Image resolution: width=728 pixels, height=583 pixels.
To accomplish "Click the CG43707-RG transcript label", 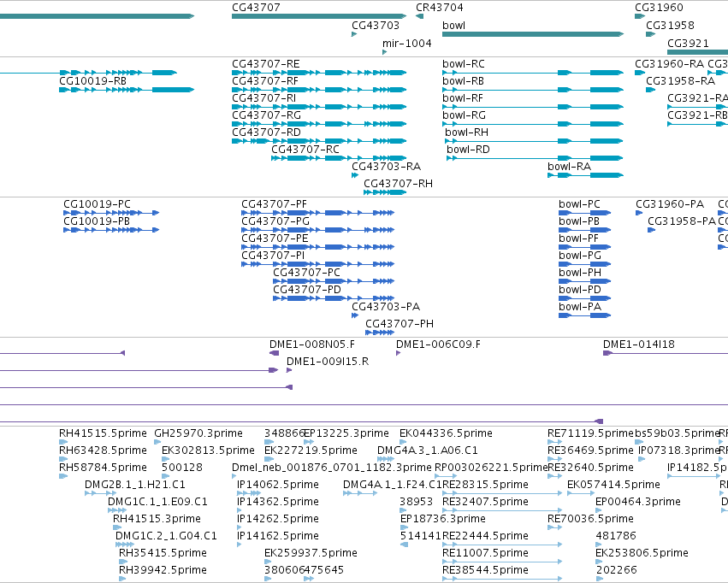I will click(266, 115).
